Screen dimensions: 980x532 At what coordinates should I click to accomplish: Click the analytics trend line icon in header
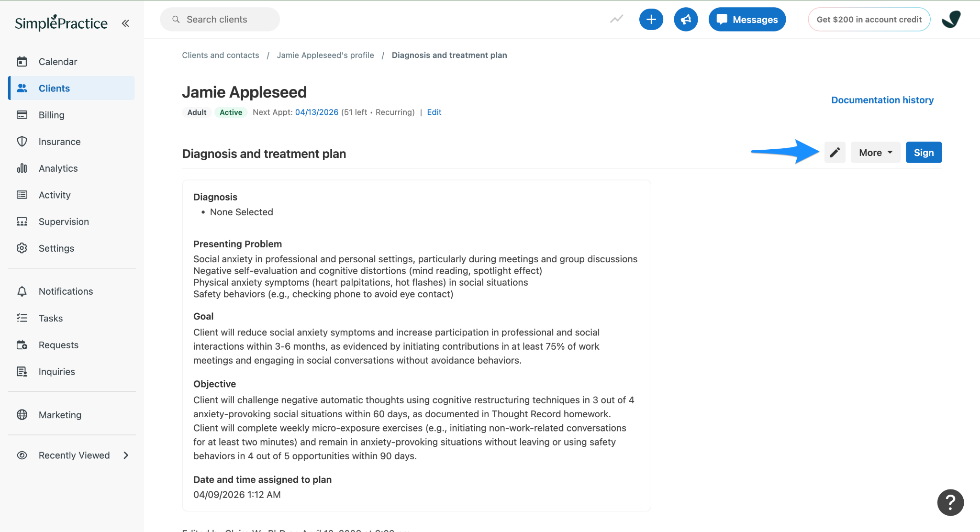(616, 19)
